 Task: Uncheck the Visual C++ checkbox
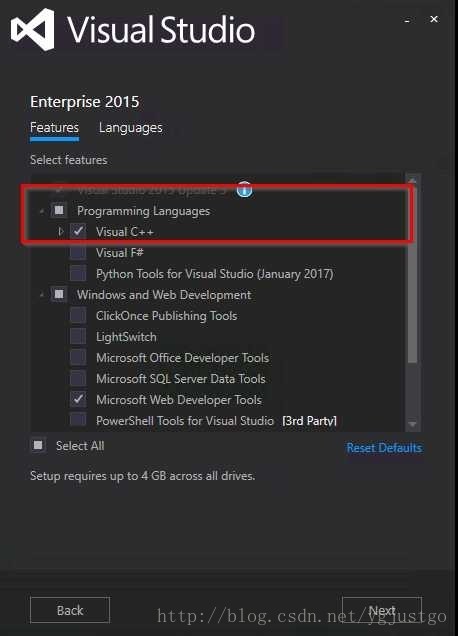point(78,231)
